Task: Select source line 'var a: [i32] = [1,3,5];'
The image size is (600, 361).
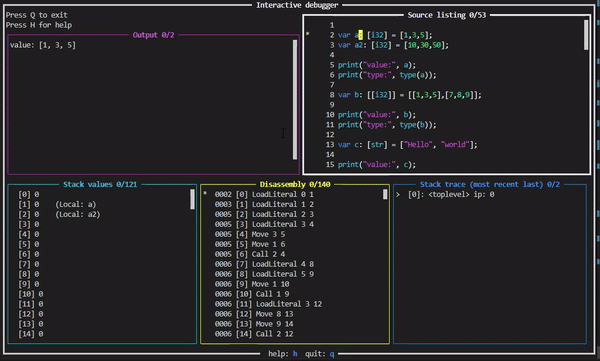Action: click(x=385, y=35)
